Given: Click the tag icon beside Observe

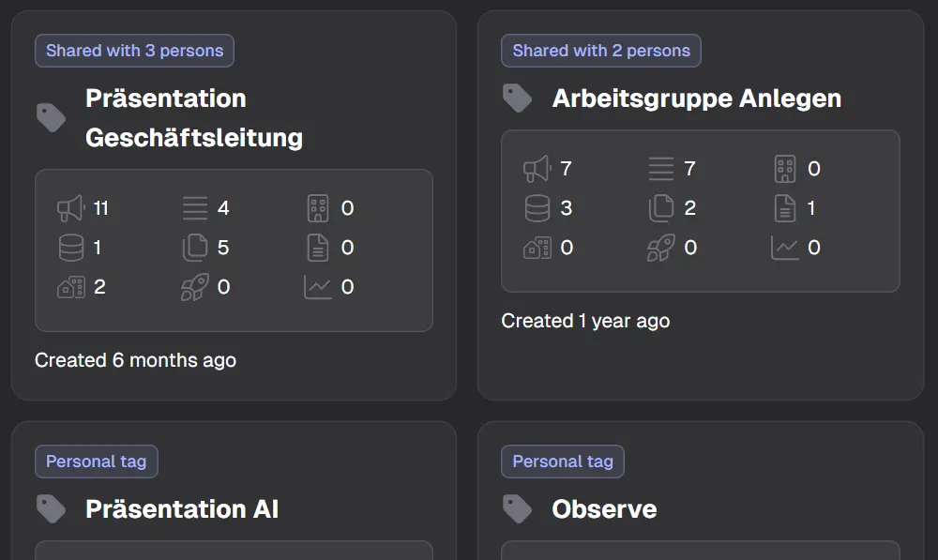Looking at the screenshot, I should pyautogui.click(x=517, y=509).
